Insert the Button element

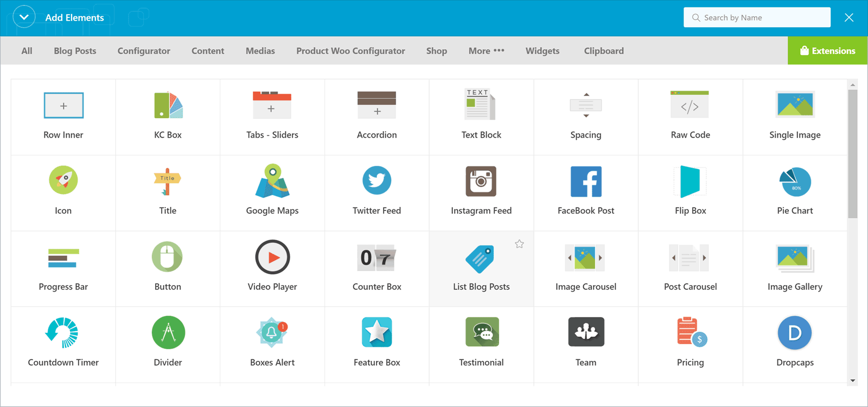pos(168,269)
